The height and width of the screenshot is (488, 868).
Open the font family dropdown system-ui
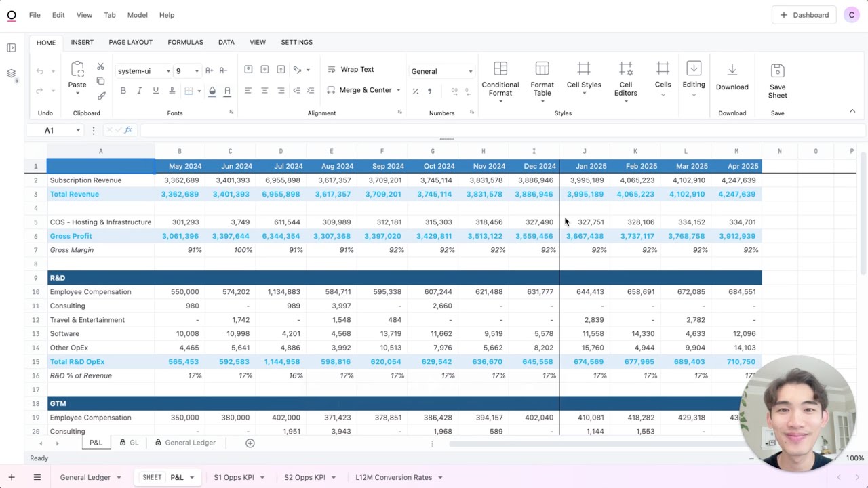click(x=144, y=71)
